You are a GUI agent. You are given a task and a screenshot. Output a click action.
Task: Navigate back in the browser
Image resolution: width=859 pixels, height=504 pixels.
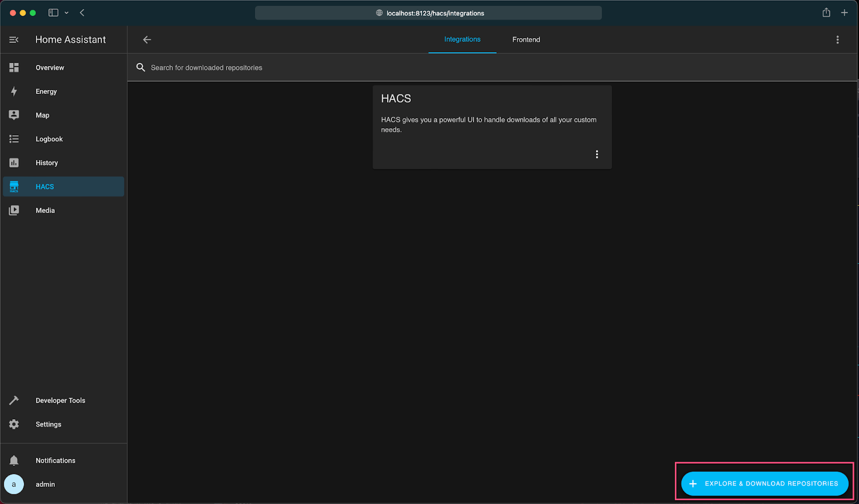click(x=82, y=12)
